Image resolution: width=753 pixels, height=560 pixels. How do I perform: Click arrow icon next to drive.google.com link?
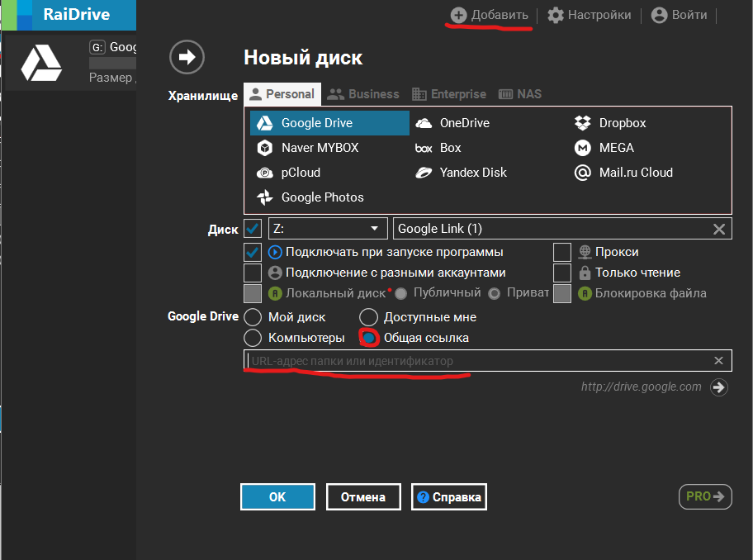pyautogui.click(x=719, y=387)
